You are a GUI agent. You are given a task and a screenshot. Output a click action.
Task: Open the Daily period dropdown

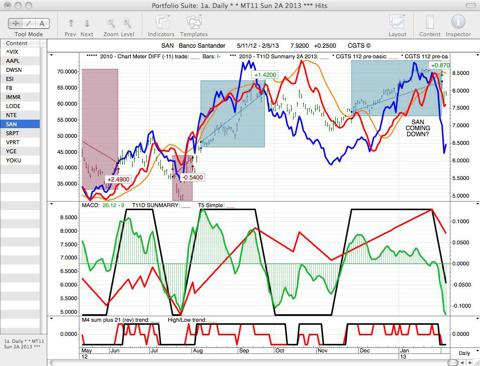point(464,353)
